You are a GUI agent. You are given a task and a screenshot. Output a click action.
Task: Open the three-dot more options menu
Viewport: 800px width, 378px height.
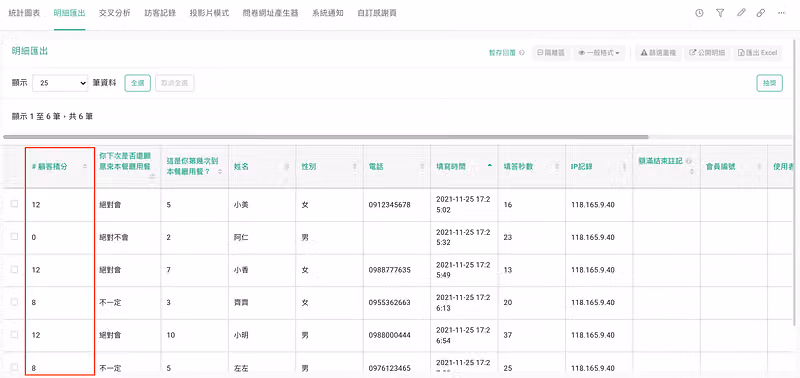(x=781, y=13)
